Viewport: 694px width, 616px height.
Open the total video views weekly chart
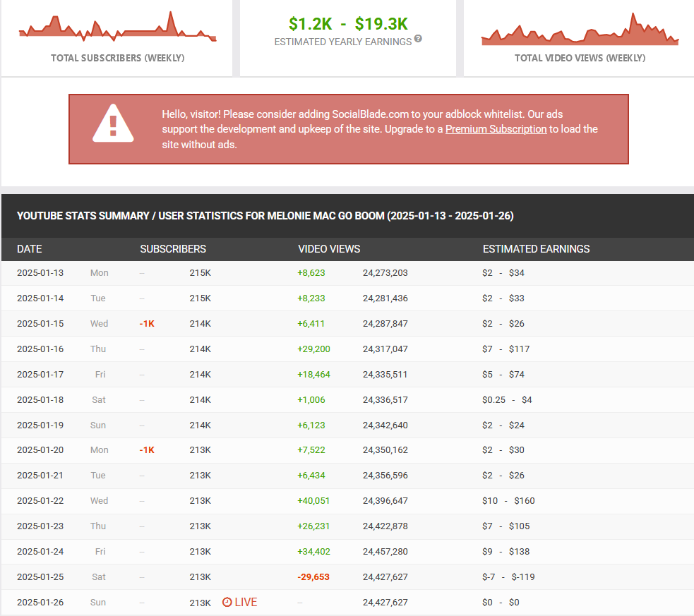pos(580,29)
